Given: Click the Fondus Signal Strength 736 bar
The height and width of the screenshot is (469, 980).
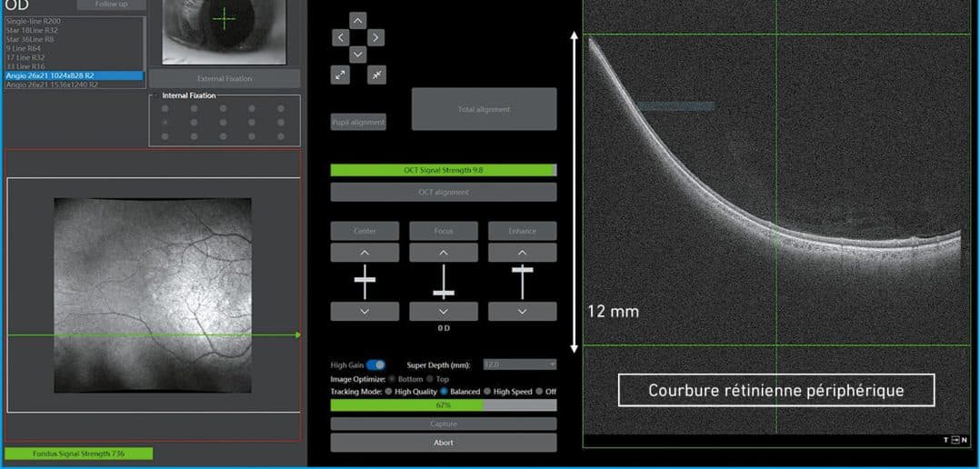Looking at the screenshot, I should point(78,454).
